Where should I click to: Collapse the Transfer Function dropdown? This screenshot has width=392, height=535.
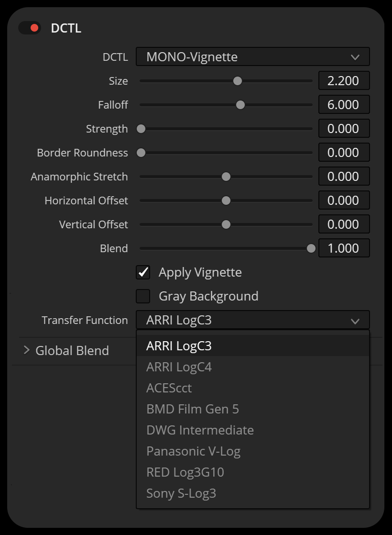tap(252, 320)
